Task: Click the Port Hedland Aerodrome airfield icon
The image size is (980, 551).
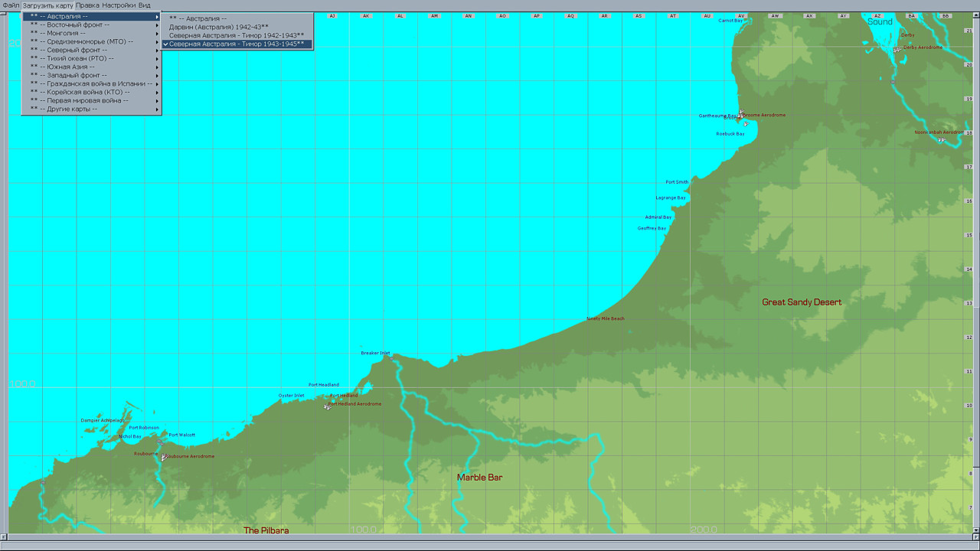Action: point(328,406)
